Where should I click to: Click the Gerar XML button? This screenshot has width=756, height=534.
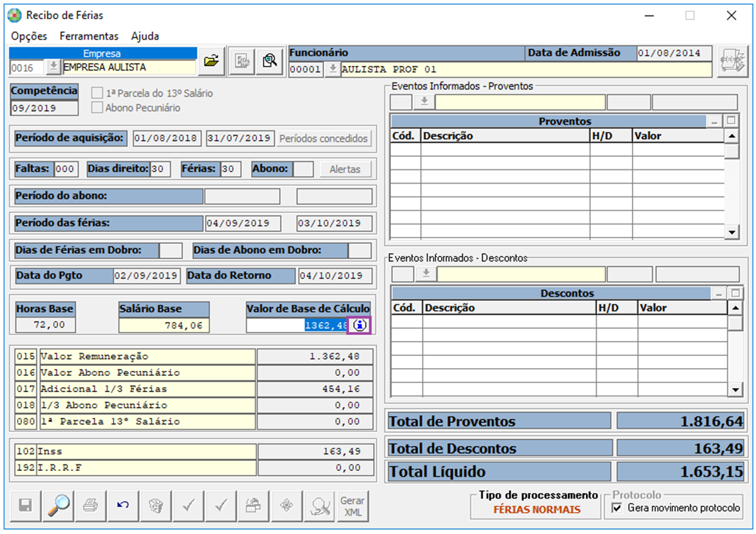point(353,506)
